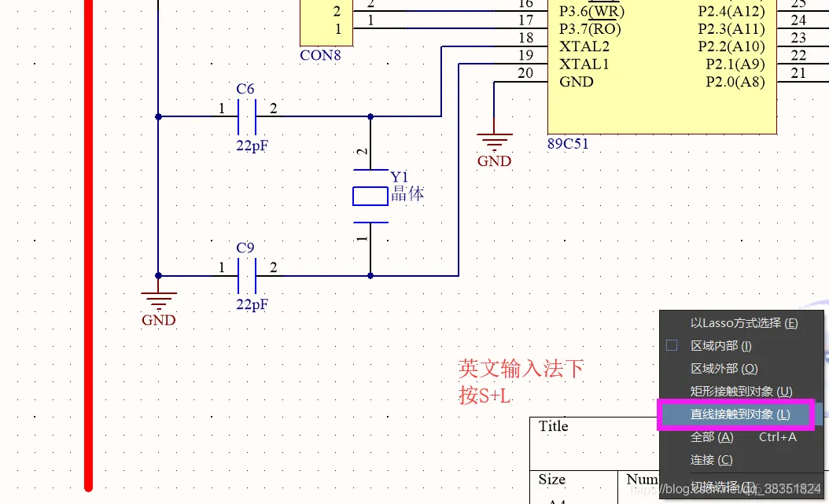Click the Title field in title block
829x504 pixels.
click(x=554, y=426)
